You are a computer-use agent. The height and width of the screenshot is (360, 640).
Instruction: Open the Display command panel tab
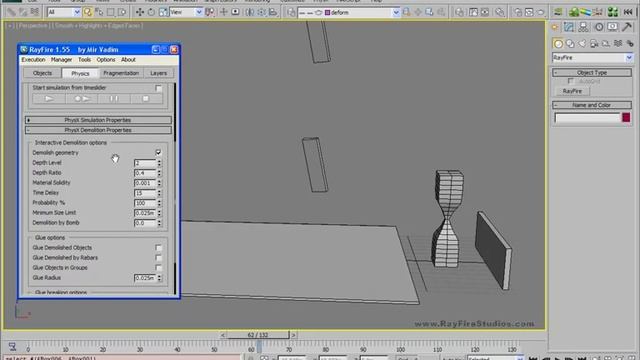[x=613, y=27]
